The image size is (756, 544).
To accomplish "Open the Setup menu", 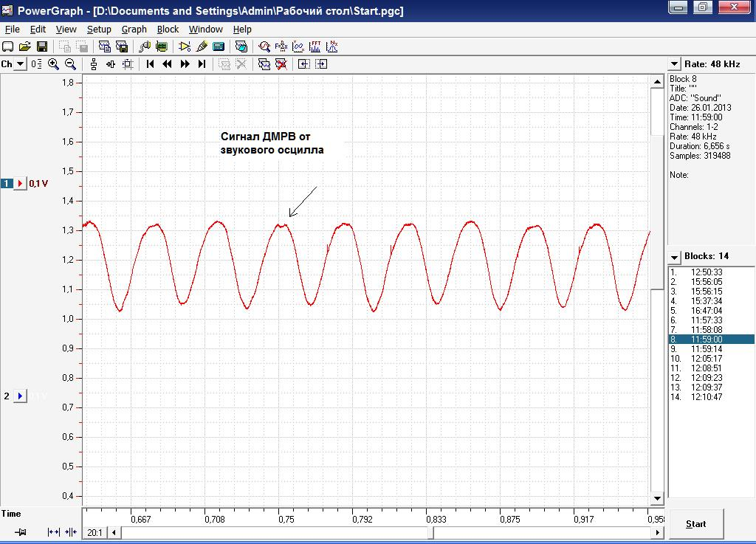I will click(99, 30).
